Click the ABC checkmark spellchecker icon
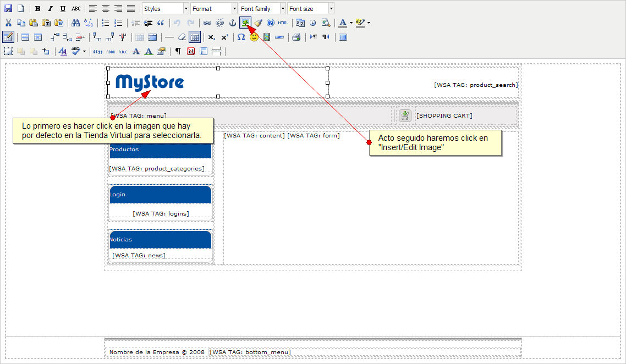This screenshot has width=626, height=364. (76, 51)
